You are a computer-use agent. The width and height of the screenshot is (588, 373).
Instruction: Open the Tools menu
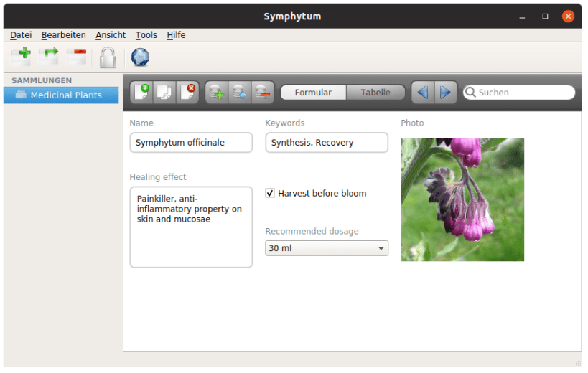(x=146, y=35)
